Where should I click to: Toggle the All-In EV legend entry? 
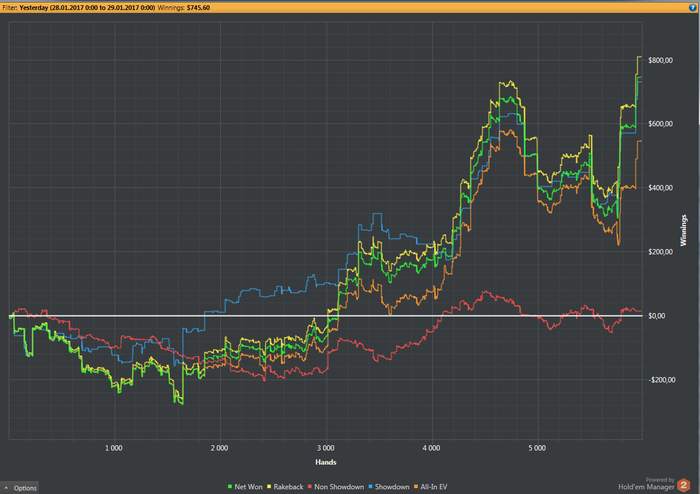coord(430,487)
